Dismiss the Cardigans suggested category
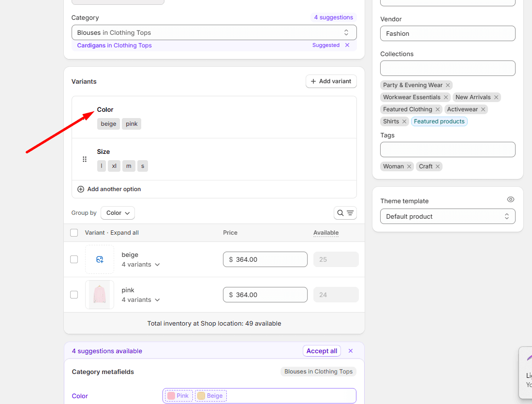Viewport: 532px width, 404px height. 347,45
